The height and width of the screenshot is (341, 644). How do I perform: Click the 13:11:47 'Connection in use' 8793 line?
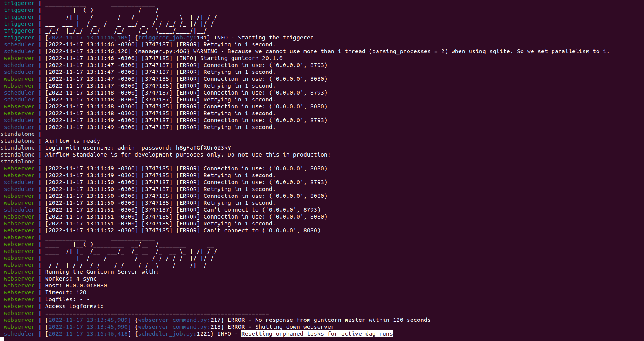[x=186, y=65]
